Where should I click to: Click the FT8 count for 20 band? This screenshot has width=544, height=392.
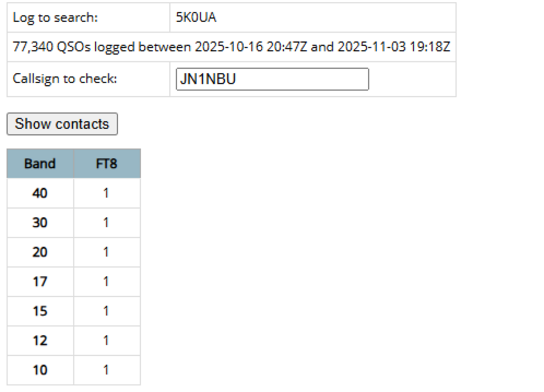(x=106, y=252)
